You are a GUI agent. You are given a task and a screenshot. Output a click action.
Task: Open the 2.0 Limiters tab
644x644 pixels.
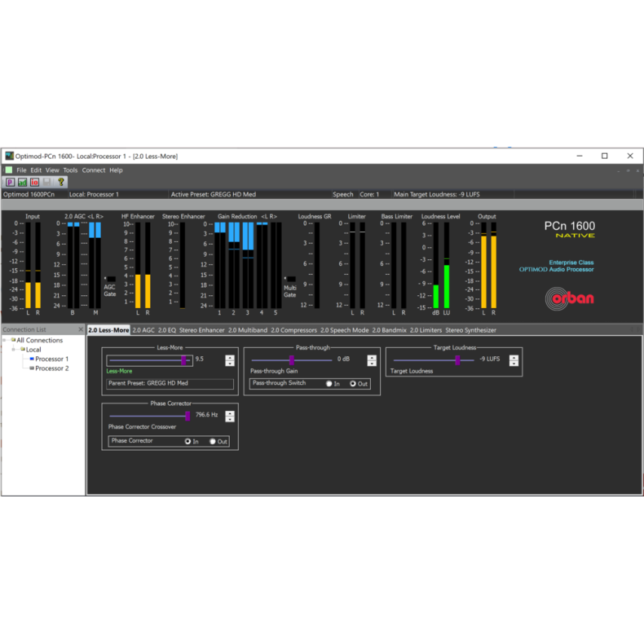click(426, 330)
